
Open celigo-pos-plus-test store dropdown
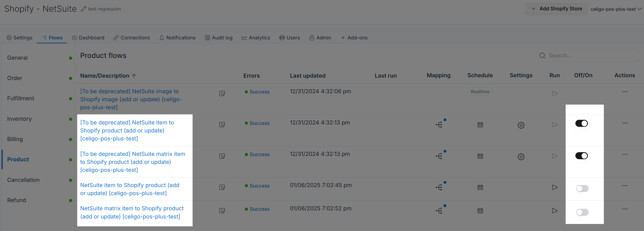(x=616, y=9)
